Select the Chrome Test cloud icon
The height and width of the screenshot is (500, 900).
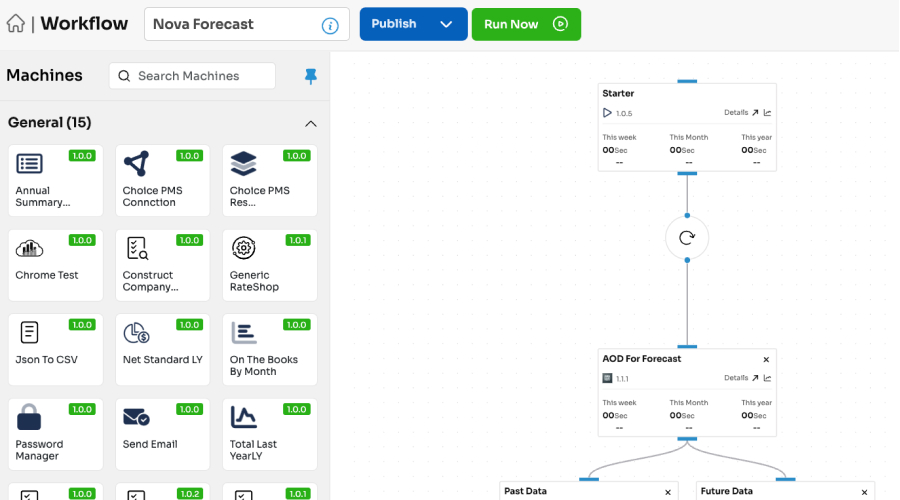coord(29,248)
